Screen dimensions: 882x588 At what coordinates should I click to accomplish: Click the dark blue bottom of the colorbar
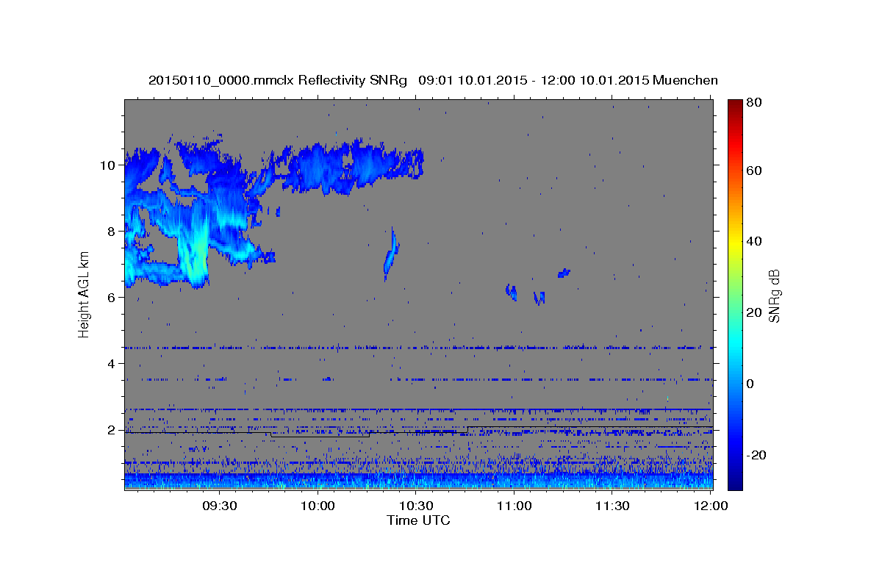pyautogui.click(x=734, y=484)
